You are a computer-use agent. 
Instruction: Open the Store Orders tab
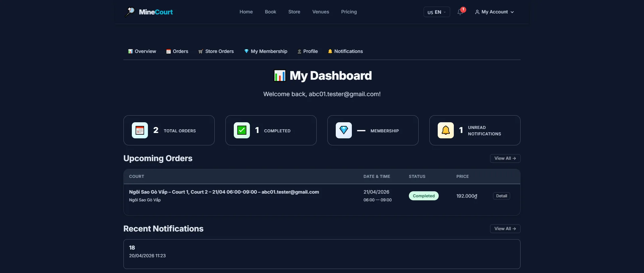pos(216,51)
